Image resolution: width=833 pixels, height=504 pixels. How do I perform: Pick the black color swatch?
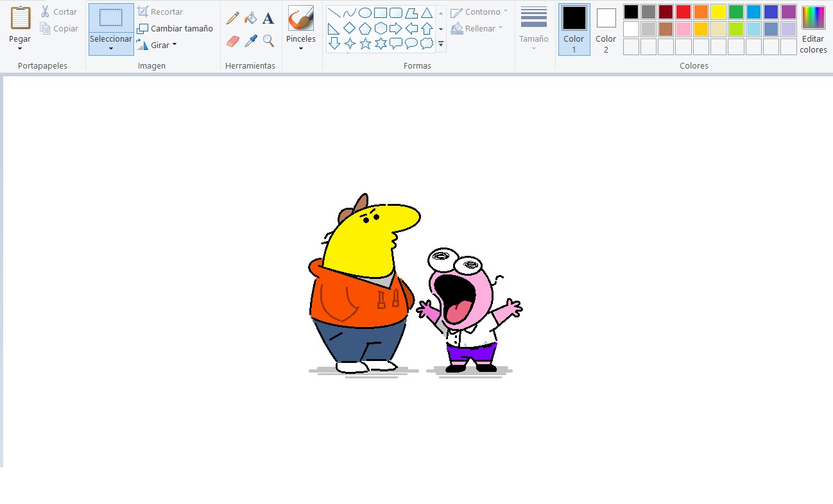click(631, 12)
